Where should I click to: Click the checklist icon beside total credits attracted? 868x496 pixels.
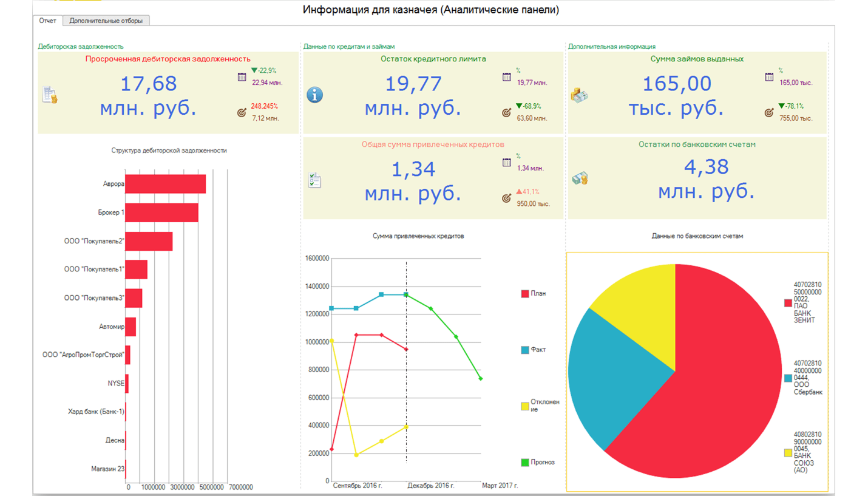pos(315,180)
